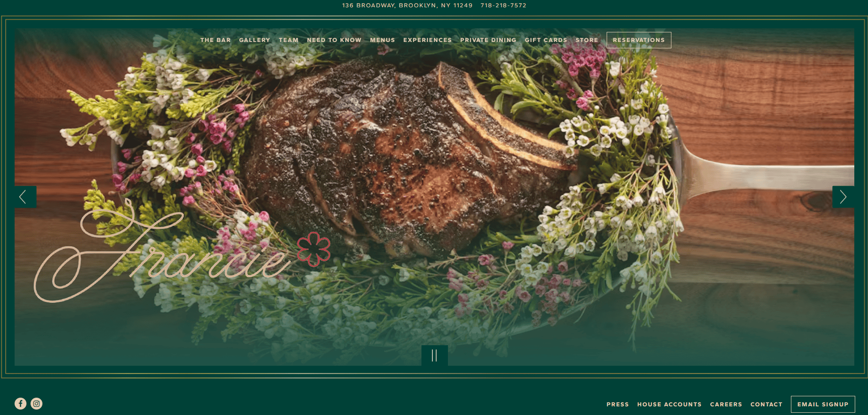Explore the EXPERIENCES section

pos(427,40)
